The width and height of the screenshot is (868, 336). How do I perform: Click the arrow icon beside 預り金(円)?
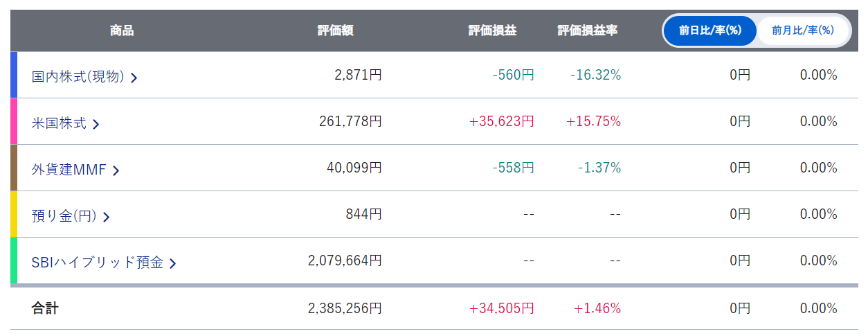(x=107, y=217)
